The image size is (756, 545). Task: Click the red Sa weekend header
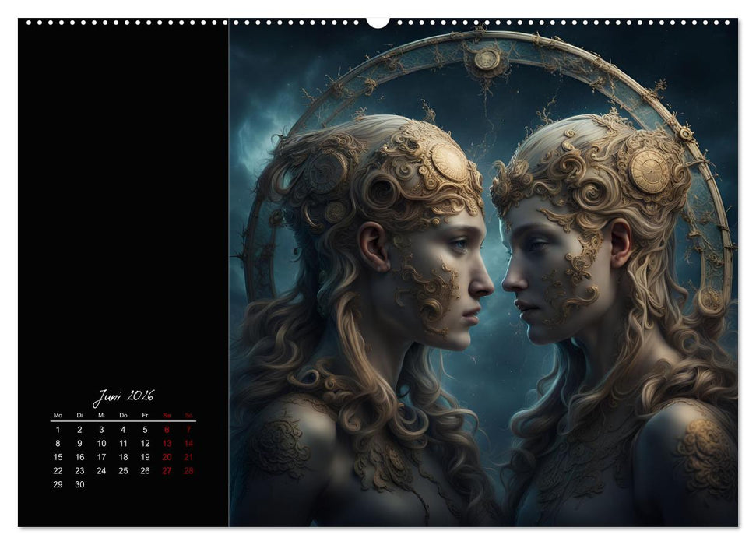click(167, 415)
